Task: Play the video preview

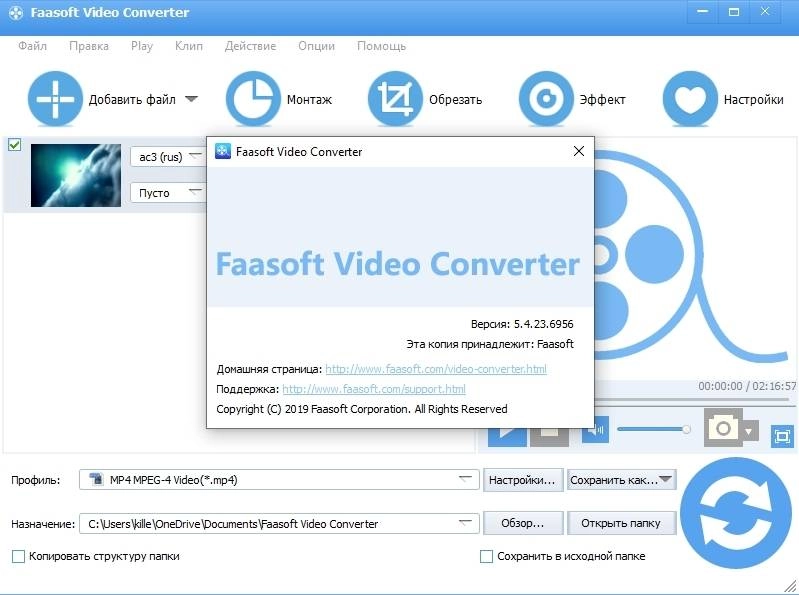Action: tap(507, 437)
